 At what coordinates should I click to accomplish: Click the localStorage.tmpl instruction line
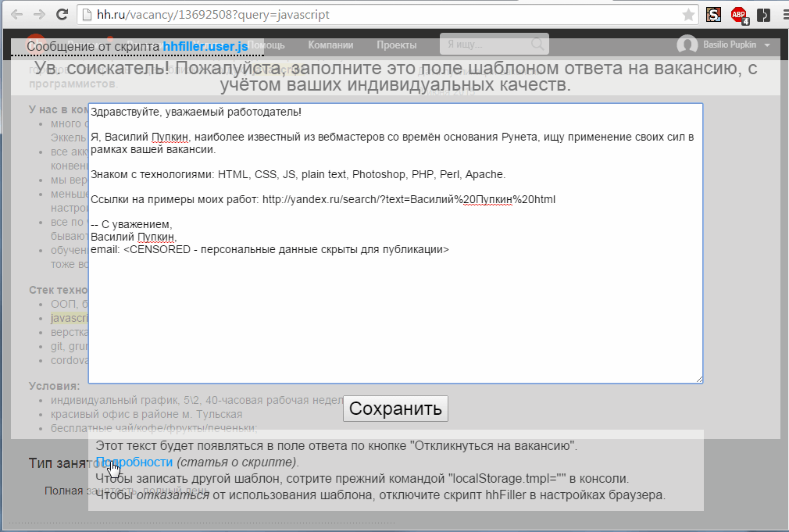tap(362, 479)
